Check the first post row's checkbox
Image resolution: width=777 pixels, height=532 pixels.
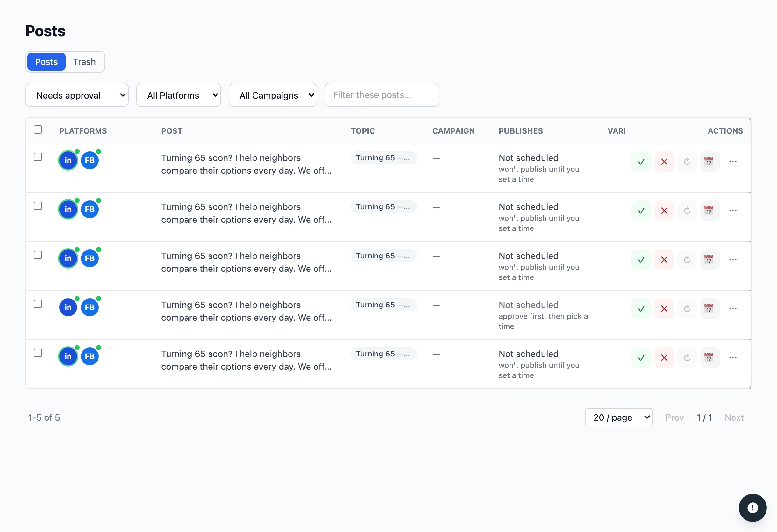coord(38,157)
